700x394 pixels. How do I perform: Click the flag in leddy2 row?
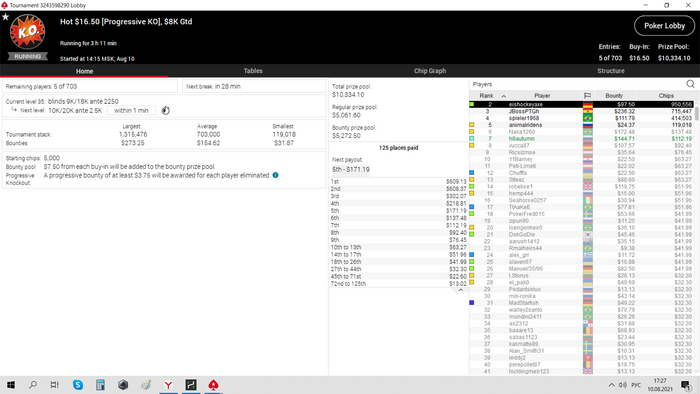pyautogui.click(x=588, y=357)
